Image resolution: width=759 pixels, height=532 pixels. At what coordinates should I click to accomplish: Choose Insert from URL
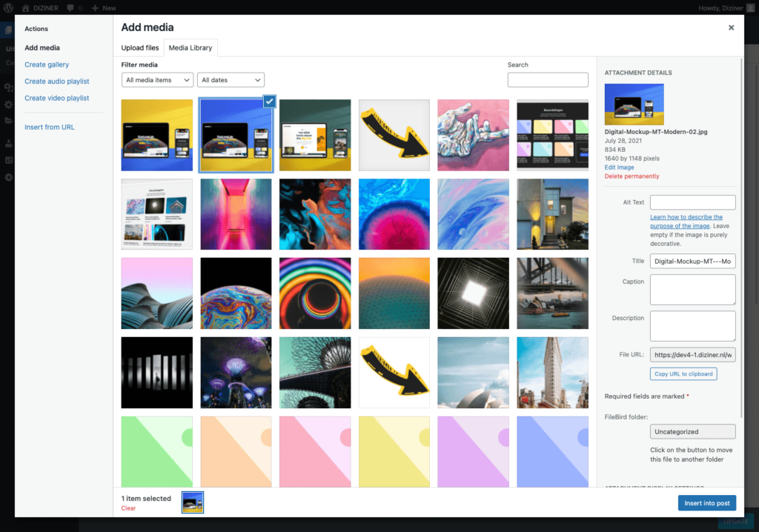coord(50,127)
